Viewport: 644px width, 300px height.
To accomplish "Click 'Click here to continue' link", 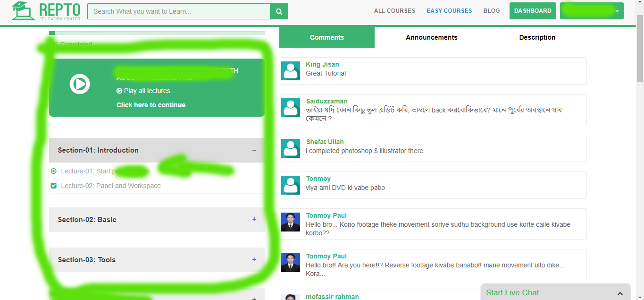I will (151, 105).
